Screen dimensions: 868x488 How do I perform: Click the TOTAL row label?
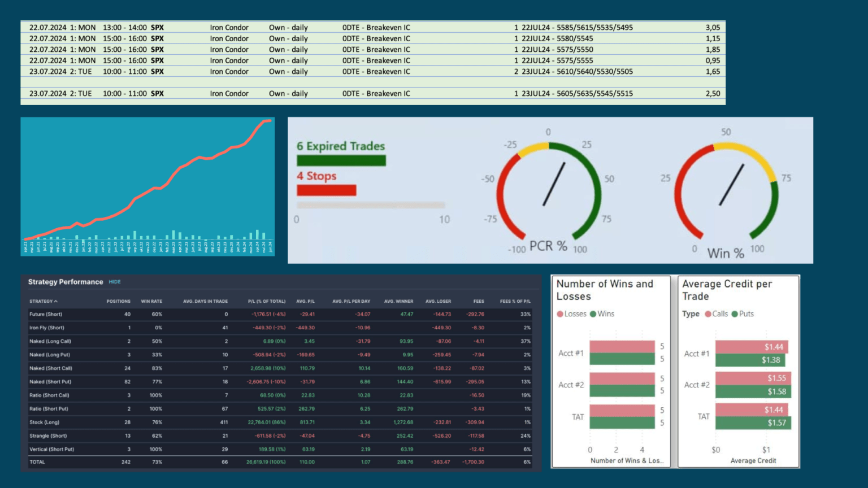(37, 462)
